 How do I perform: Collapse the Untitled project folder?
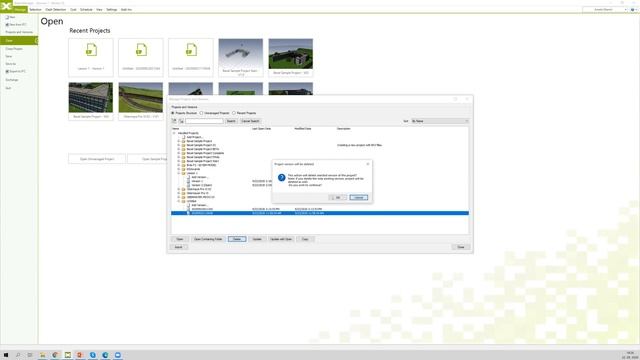[x=179, y=201]
